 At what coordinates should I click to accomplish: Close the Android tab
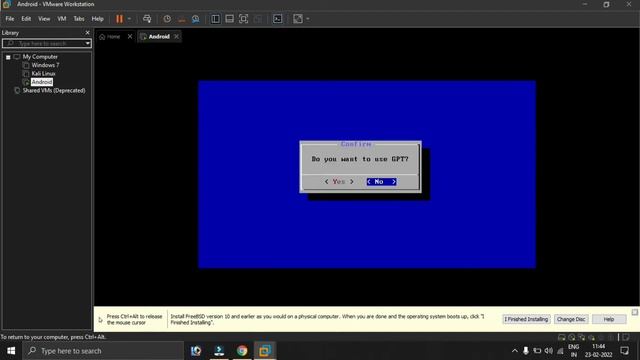176,36
